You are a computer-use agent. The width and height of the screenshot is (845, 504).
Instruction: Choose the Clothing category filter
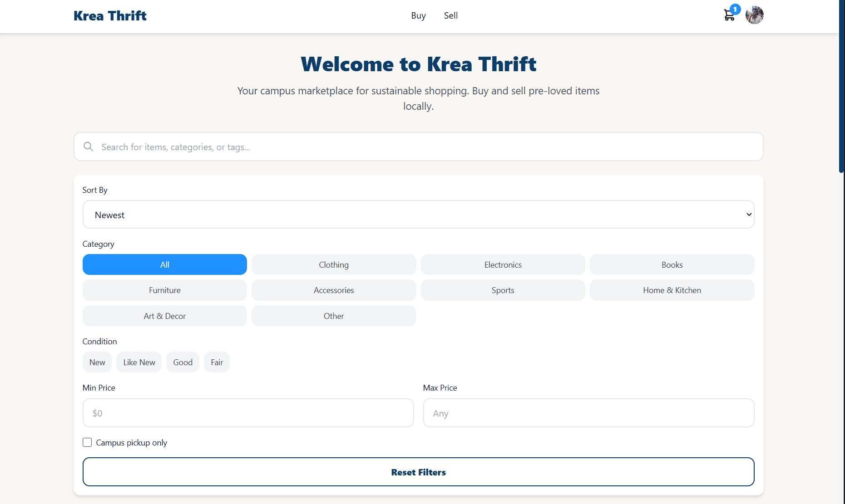[x=334, y=264]
